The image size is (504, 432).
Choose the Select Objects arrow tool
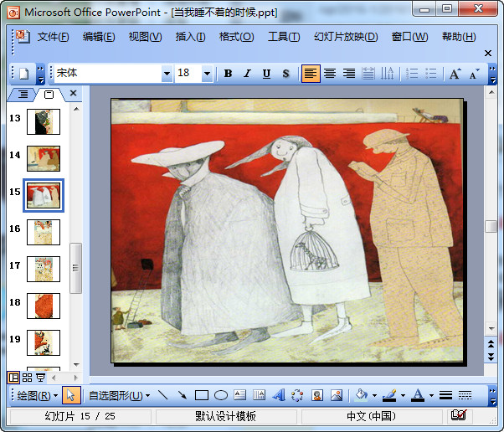pyautogui.click(x=70, y=395)
